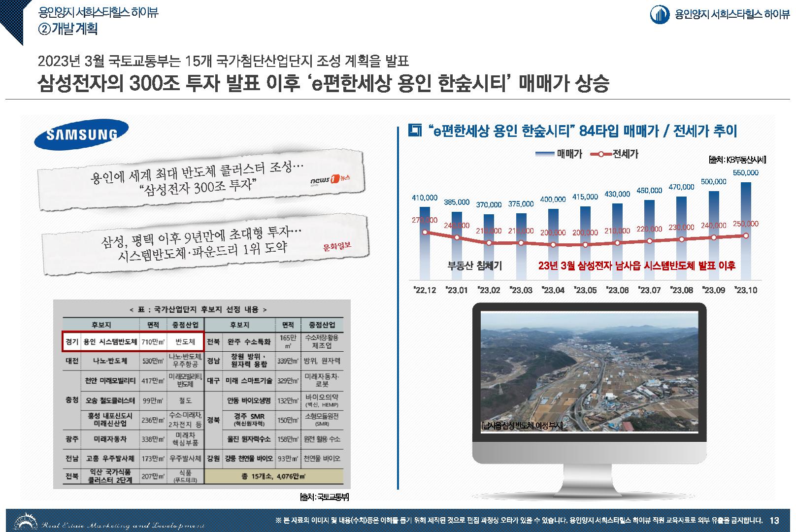Click the table cell '울진 원자력수소'
796x532 pixels.
[x=248, y=439]
